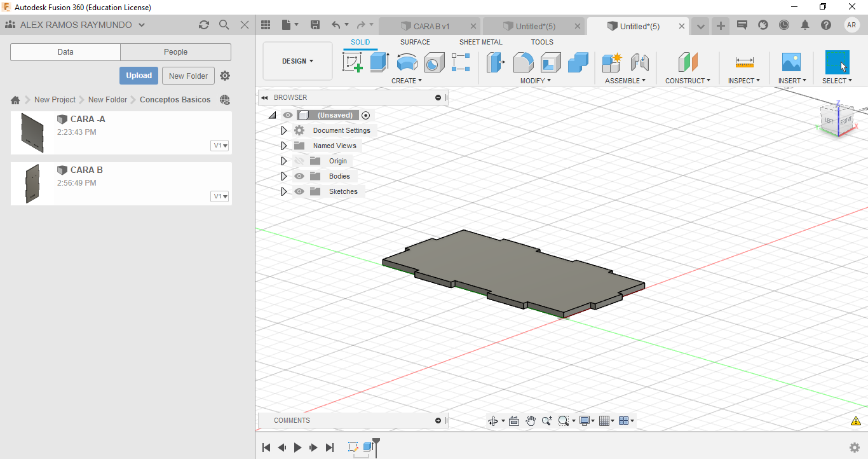Screen dimensions: 868x459
Task: Select the Hole tool
Action: click(434, 62)
